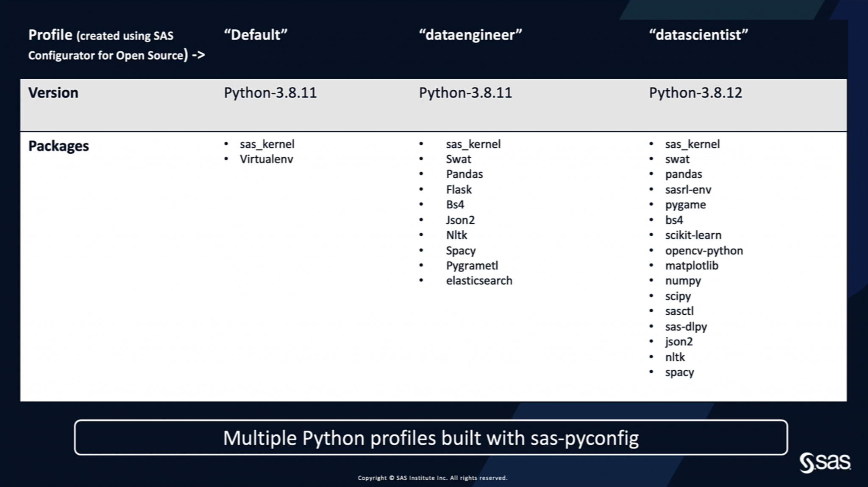This screenshot has height=487, width=868.
Task: Select the Python-3.8.11 label under Default
Action: [270, 92]
